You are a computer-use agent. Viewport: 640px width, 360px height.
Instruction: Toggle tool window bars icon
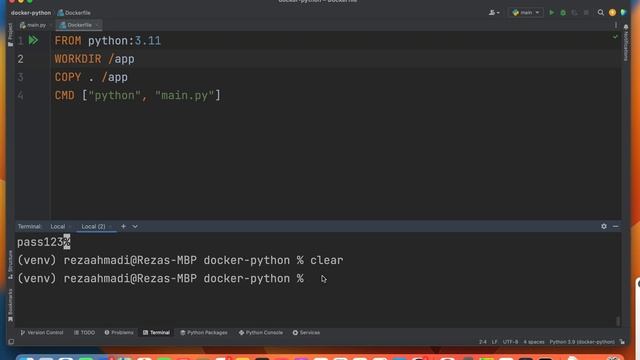coord(11,342)
